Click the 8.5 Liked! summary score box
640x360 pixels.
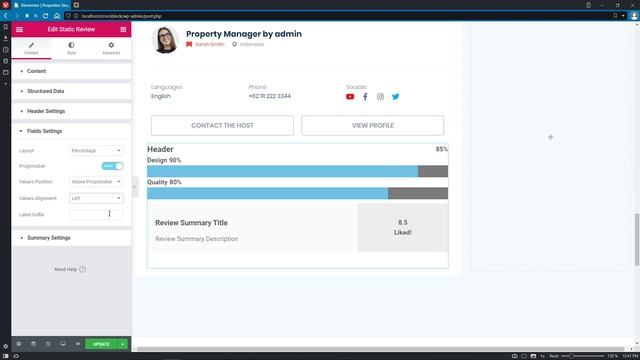pos(403,227)
